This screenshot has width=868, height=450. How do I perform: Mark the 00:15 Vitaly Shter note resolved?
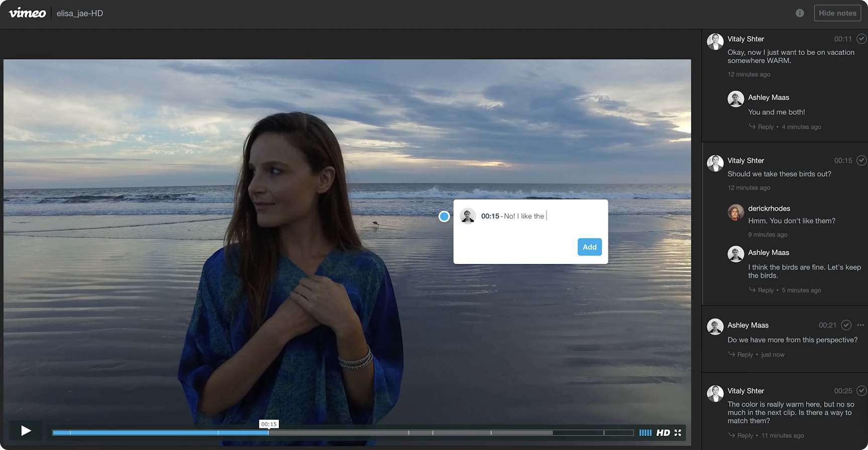click(x=861, y=160)
